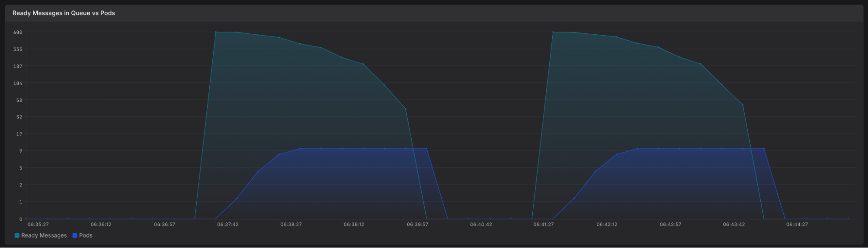The height and width of the screenshot is (248, 868).
Task: Toggle the Ready Messages legend entry
Action: 41,235
